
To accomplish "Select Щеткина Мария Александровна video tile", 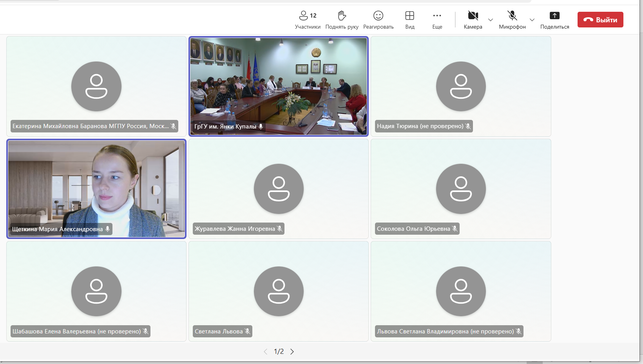I will tap(96, 188).
